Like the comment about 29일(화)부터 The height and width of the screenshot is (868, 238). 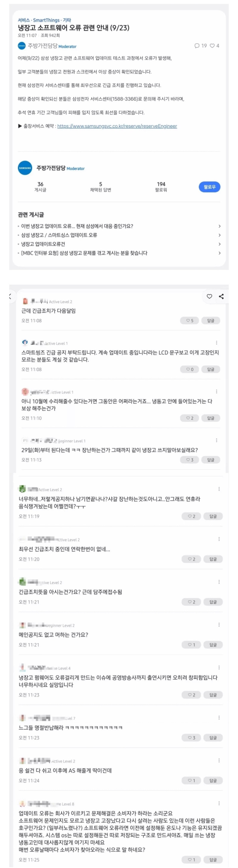(190, 460)
